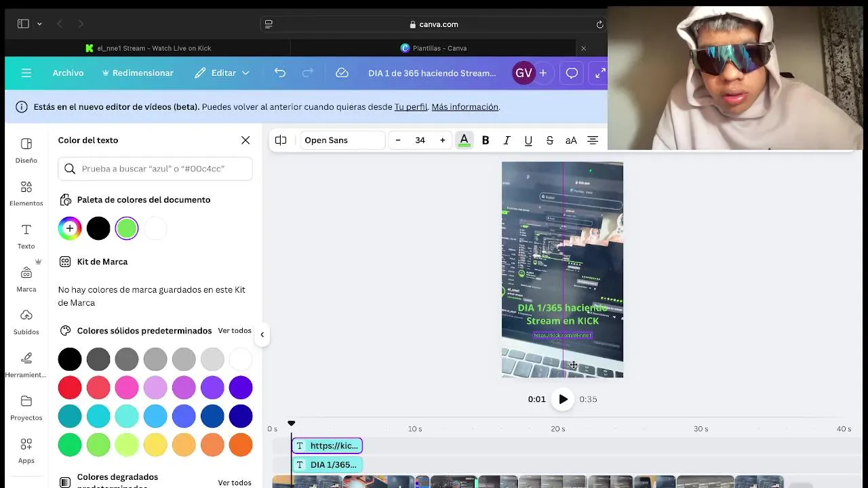868x488 pixels.
Task: Pick the bright red solid swatch
Action: point(70,388)
